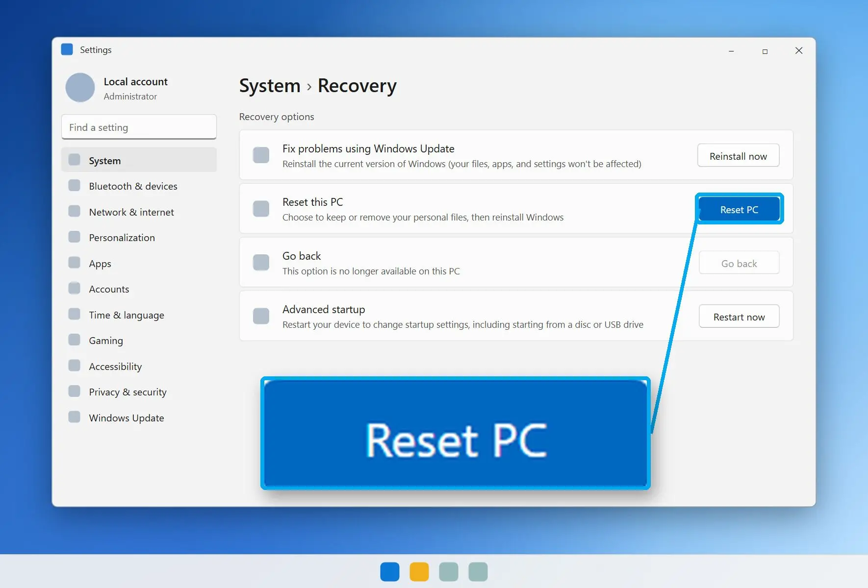Open the Apps settings category
Screen dimensions: 868x588
tap(139, 263)
